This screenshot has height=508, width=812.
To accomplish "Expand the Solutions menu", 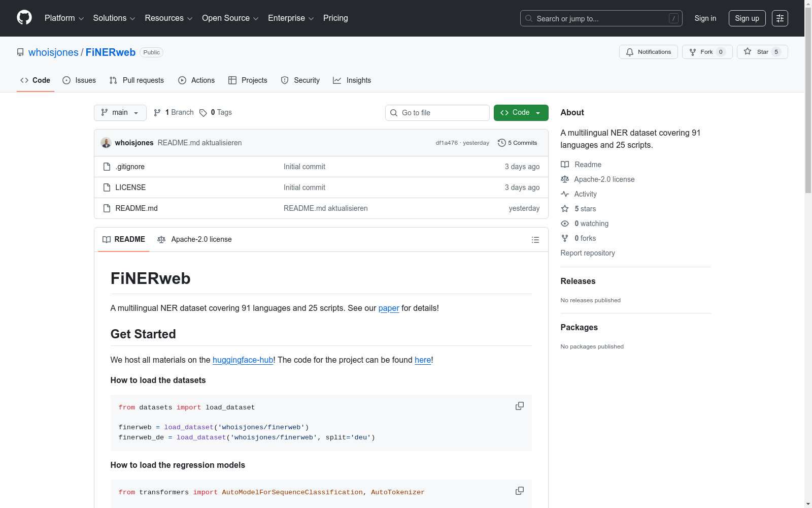I will pos(114,18).
